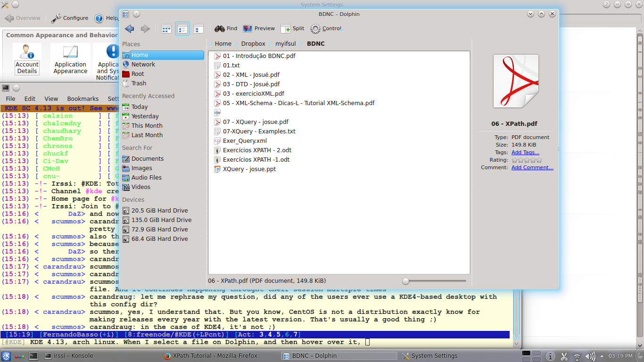644x362 pixels.
Task: Click Dropbox in the breadcrumb path
Action: 253,44
